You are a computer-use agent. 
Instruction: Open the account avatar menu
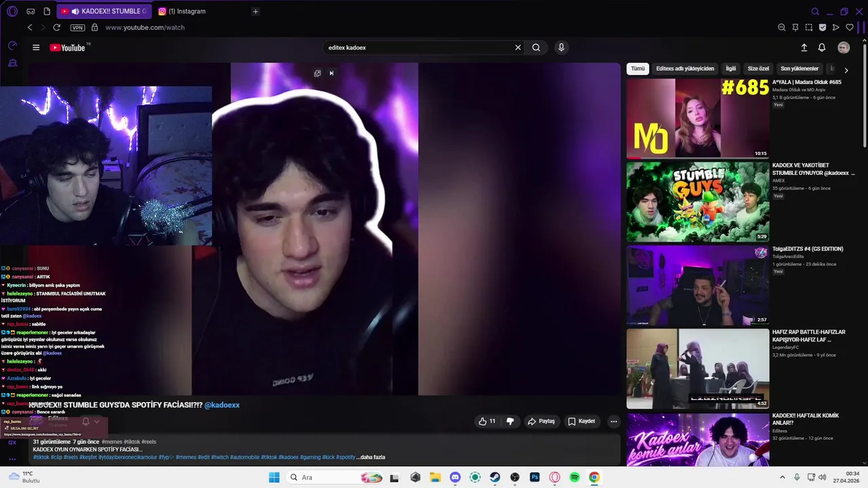(844, 47)
